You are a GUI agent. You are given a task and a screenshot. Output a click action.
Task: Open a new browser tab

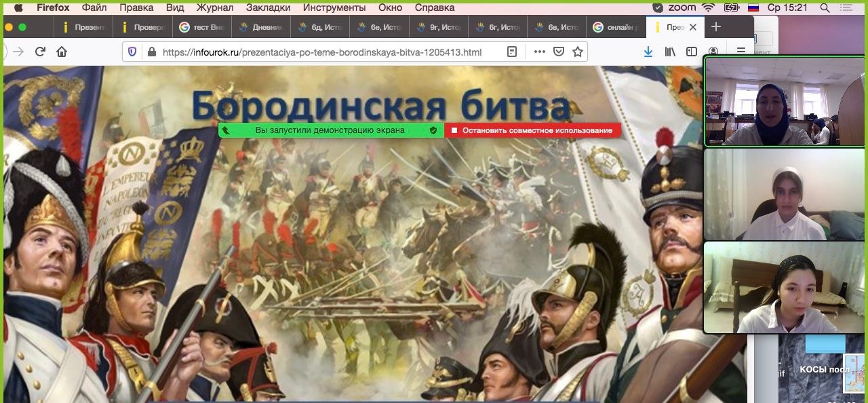pyautogui.click(x=716, y=27)
